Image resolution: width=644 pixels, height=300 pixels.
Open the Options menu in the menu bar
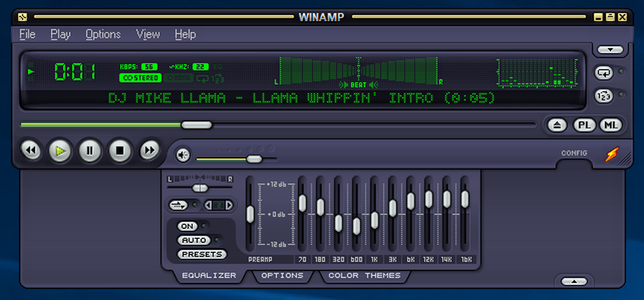coord(103,34)
